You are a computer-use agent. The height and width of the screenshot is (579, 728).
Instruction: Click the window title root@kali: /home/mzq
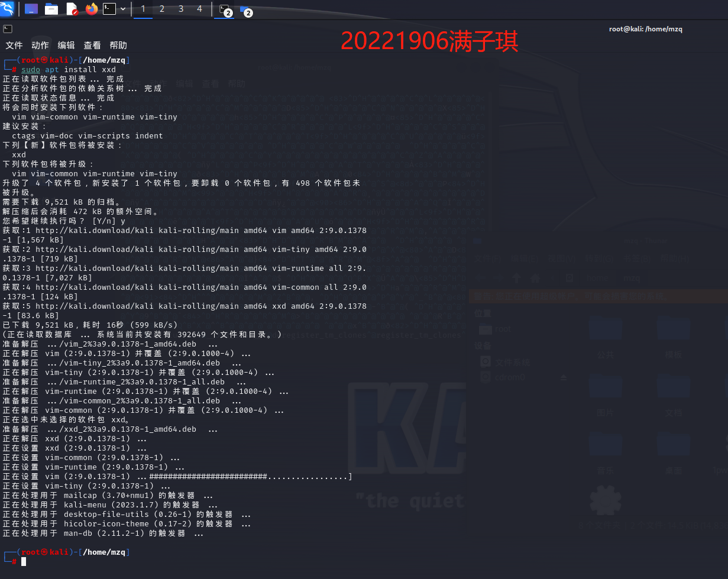(x=646, y=29)
